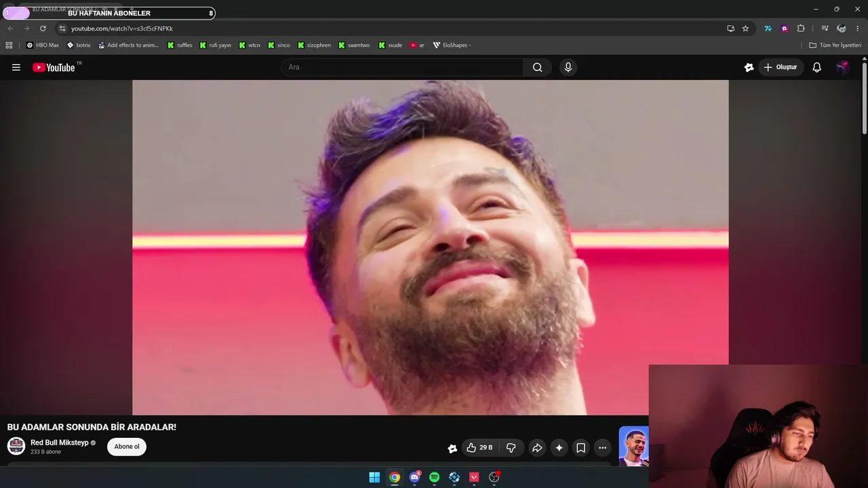Viewport: 868px width, 488px height.
Task: Open Chrome media controls icon
Action: tap(825, 28)
